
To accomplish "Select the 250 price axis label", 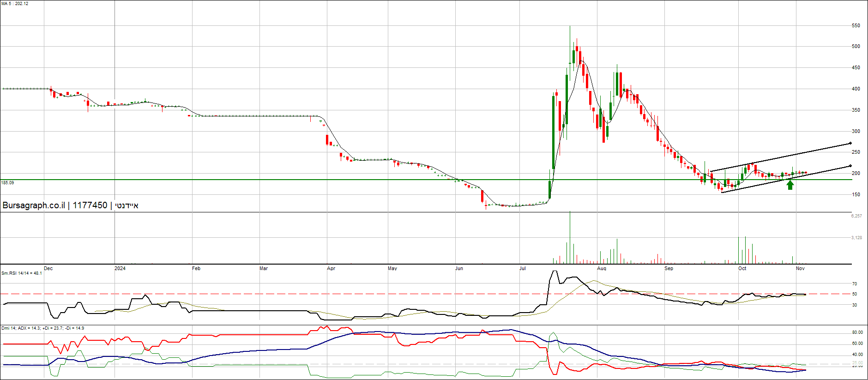I will pyautogui.click(x=856, y=152).
